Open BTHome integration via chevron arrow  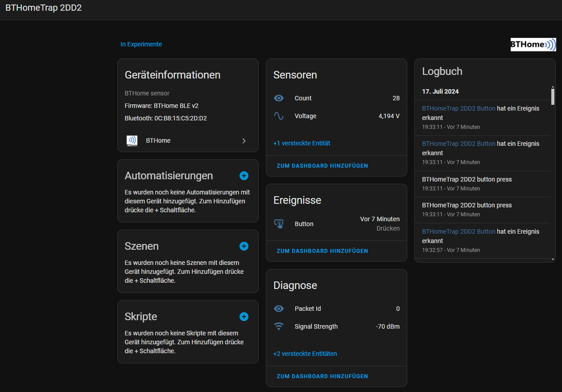(244, 141)
